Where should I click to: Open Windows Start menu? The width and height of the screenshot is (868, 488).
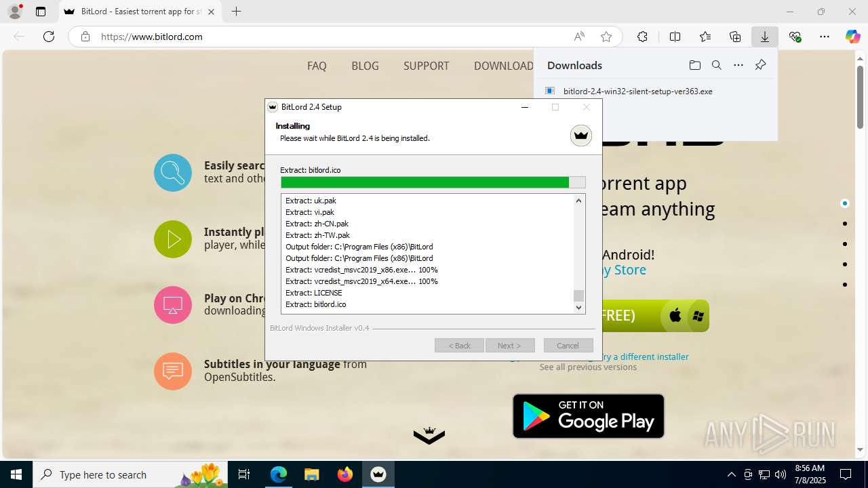coord(16,474)
